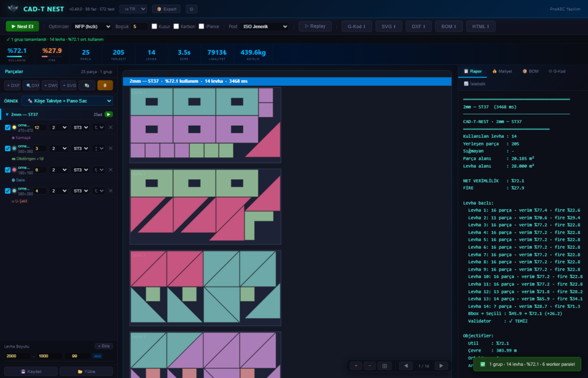Click the Levha Boyutu width field 2000
The image size is (588, 378).
[x=17, y=356]
